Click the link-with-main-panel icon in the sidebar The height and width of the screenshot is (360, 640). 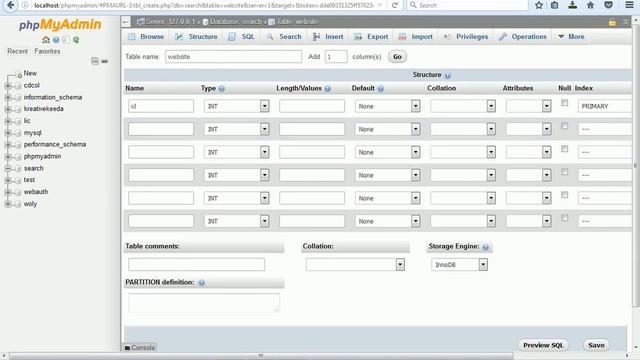(104, 61)
